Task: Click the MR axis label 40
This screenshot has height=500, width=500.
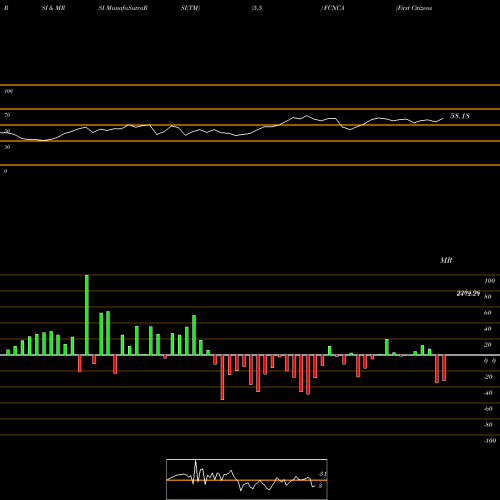Action: pos(488,329)
